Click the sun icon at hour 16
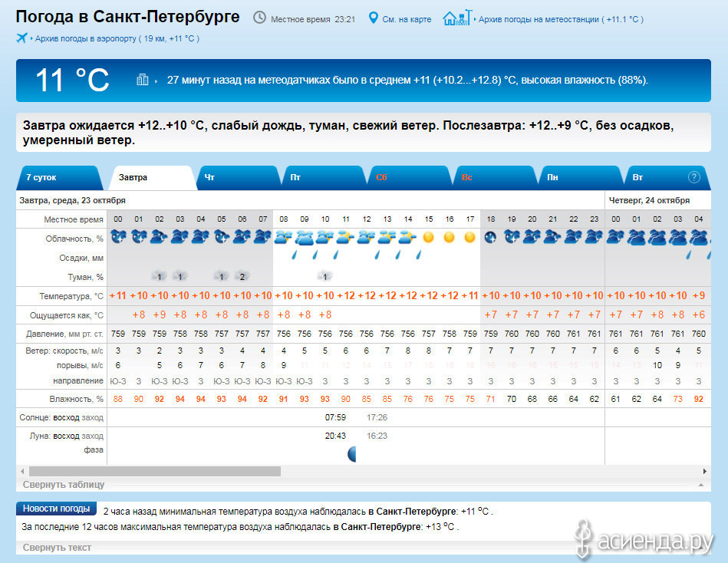This screenshot has height=563, width=728. point(449,238)
